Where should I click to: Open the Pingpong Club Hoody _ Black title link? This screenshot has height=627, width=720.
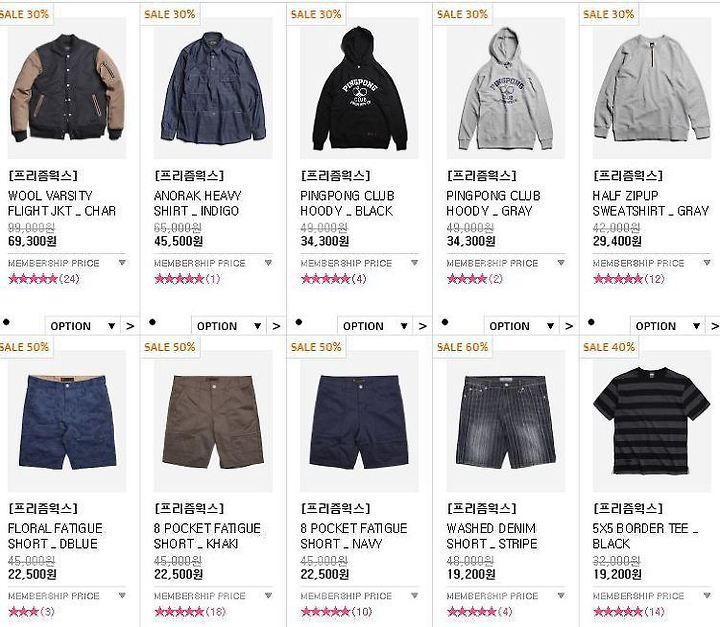coord(347,203)
